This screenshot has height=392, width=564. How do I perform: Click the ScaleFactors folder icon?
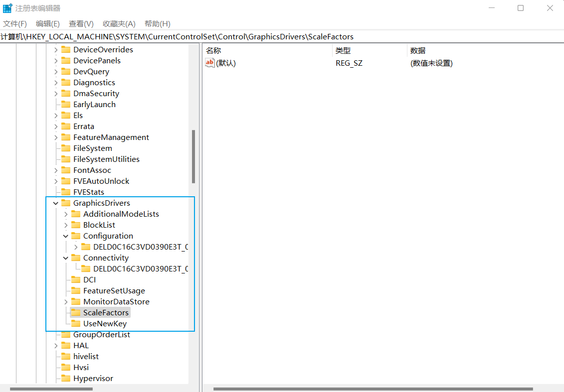pos(76,313)
